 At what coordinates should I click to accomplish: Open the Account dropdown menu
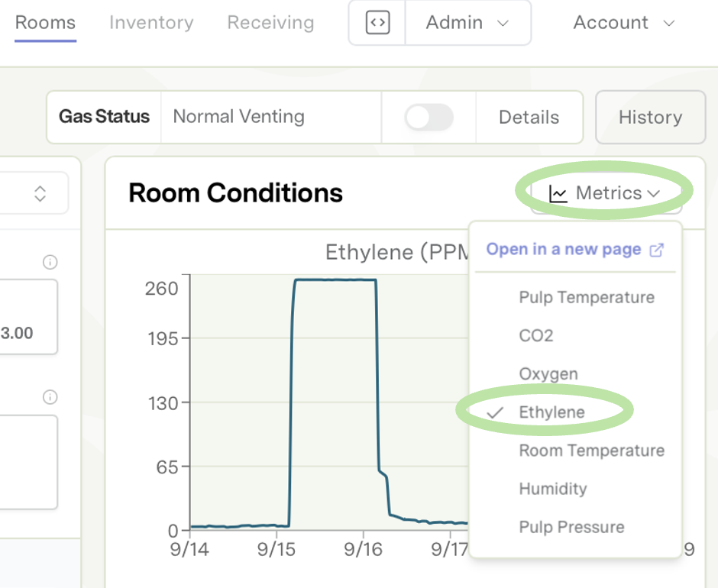tap(624, 23)
